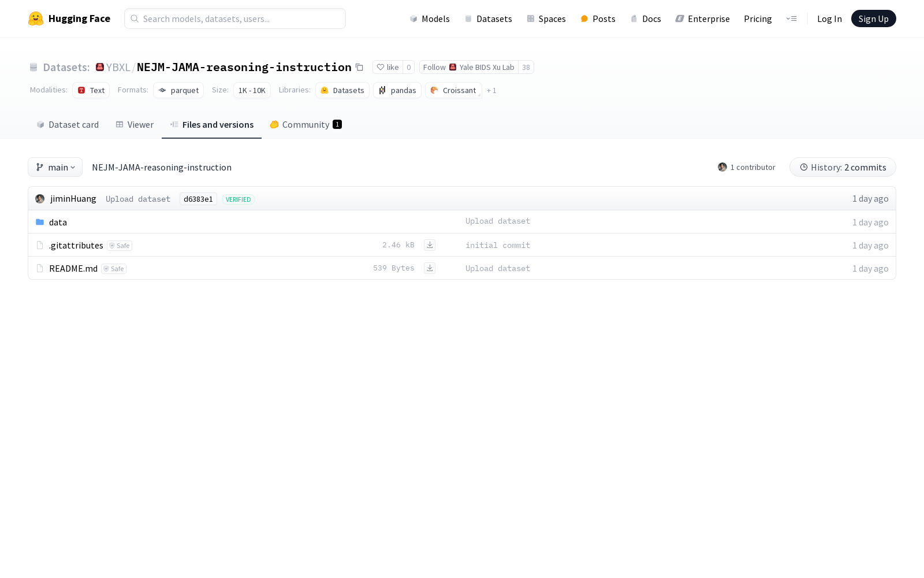Open the additional navigation menu icon

791,19
